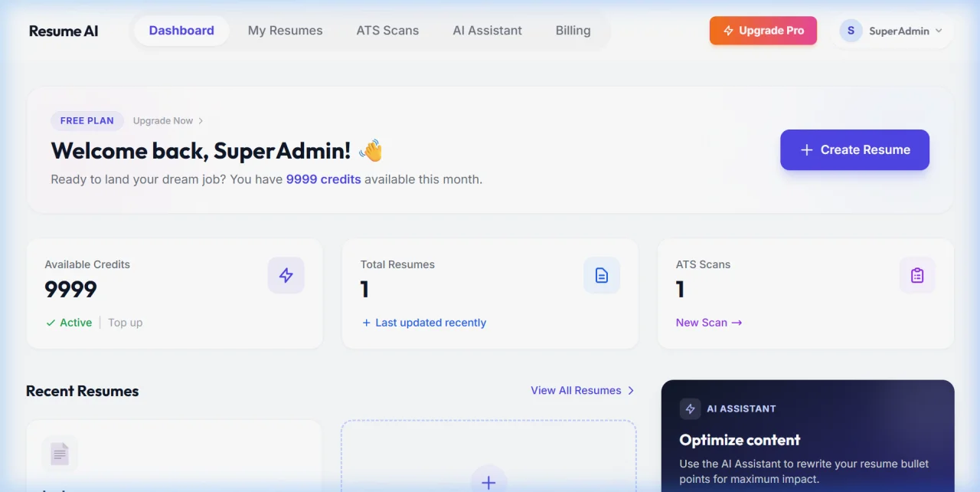Click the Total Resumes label

[x=397, y=264]
